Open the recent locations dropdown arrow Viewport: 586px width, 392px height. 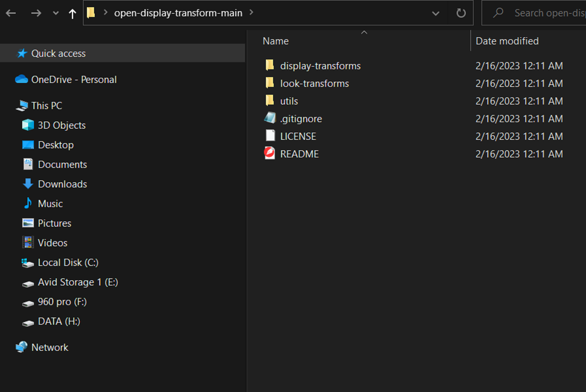(x=56, y=13)
